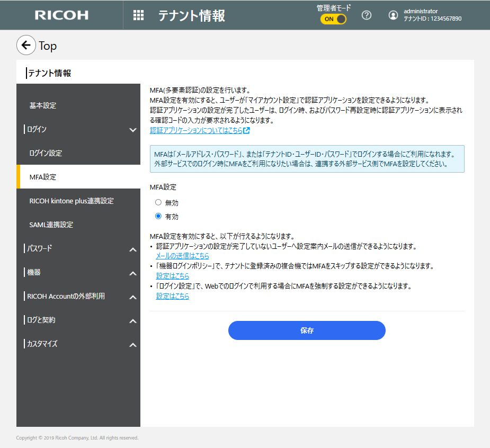Open SAML連携設定 in the sidebar
The width and height of the screenshot is (490, 448).
(51, 225)
